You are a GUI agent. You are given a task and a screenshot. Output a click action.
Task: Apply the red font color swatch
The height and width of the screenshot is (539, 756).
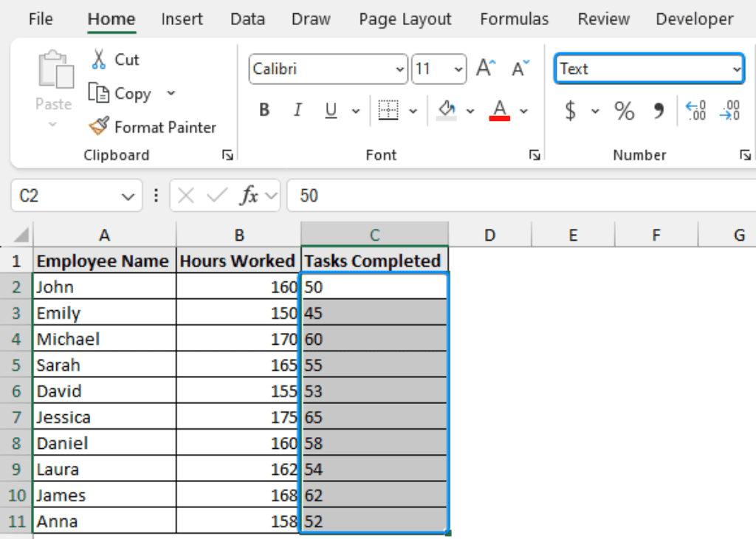click(x=500, y=111)
